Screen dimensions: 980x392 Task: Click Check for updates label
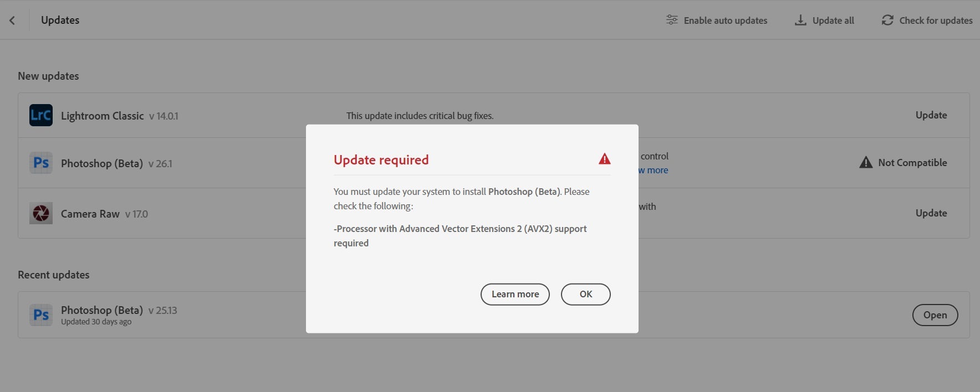[936, 20]
